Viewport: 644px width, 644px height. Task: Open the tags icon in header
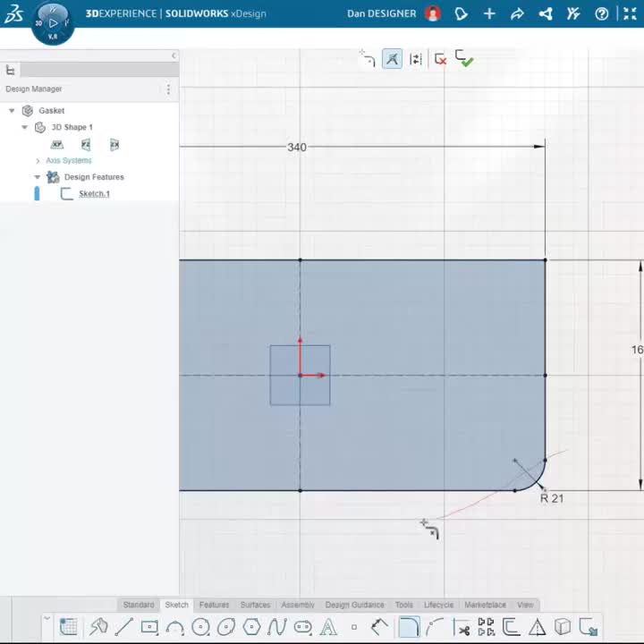(461, 14)
